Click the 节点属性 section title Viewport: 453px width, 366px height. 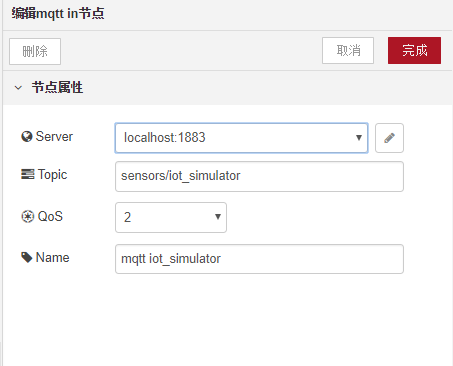57,87
